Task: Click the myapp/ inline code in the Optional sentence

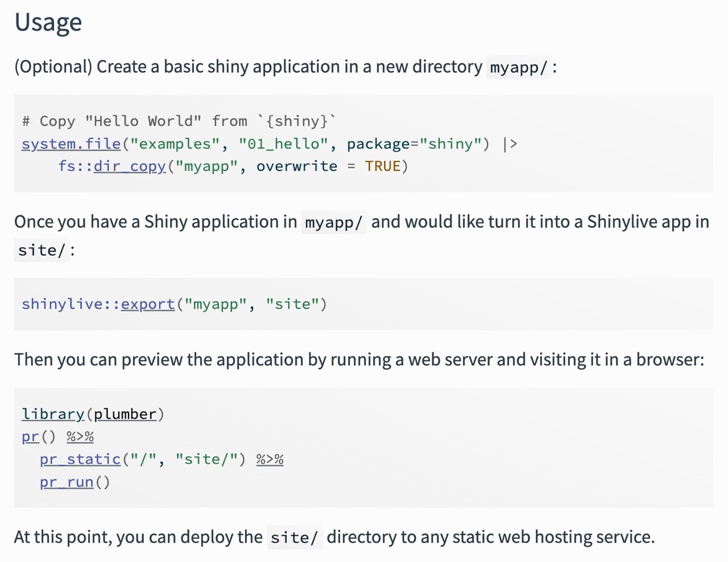Action: [x=518, y=68]
